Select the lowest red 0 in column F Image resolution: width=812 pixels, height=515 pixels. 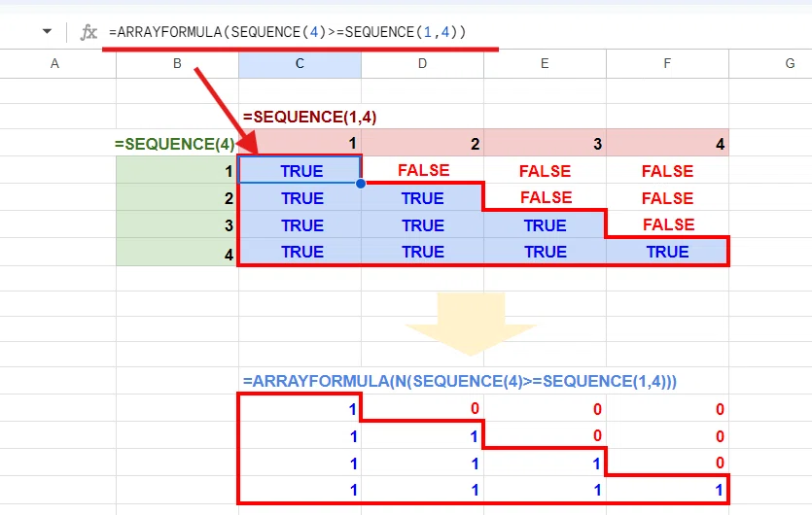(x=667, y=462)
